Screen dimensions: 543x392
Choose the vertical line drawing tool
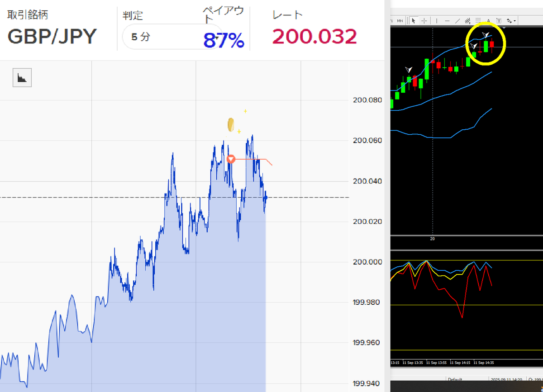point(437,21)
